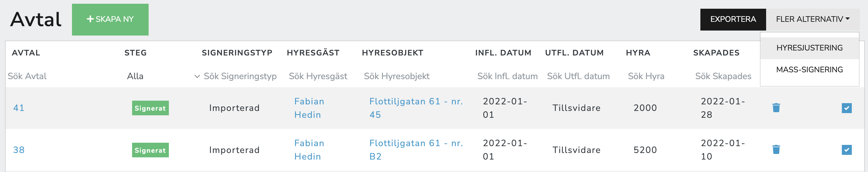Open the Fler Alternativ dropdown
The width and height of the screenshot is (868, 172).
[x=813, y=19]
